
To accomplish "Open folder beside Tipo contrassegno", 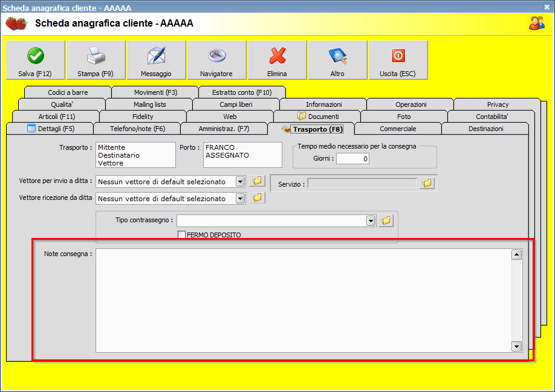I will [x=386, y=221].
